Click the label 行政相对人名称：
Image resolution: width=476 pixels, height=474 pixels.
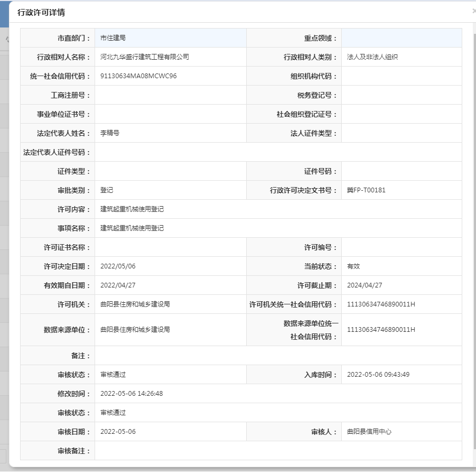(x=64, y=57)
